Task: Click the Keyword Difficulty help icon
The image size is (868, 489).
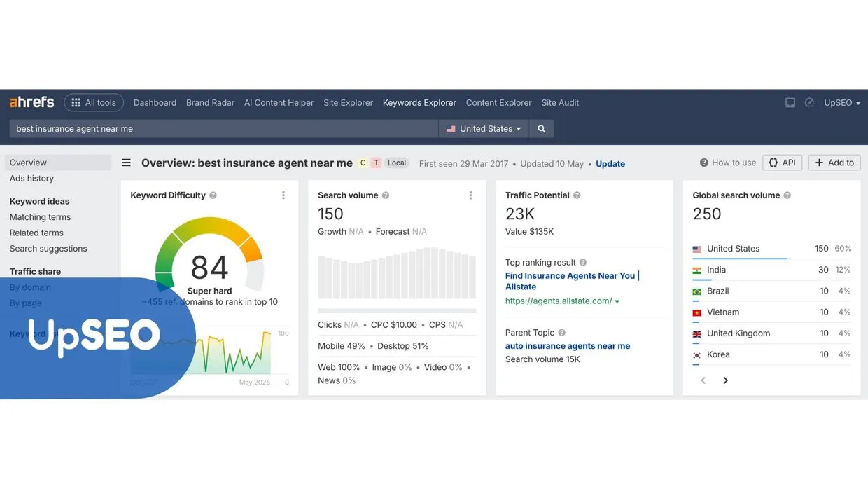Action: [214, 195]
